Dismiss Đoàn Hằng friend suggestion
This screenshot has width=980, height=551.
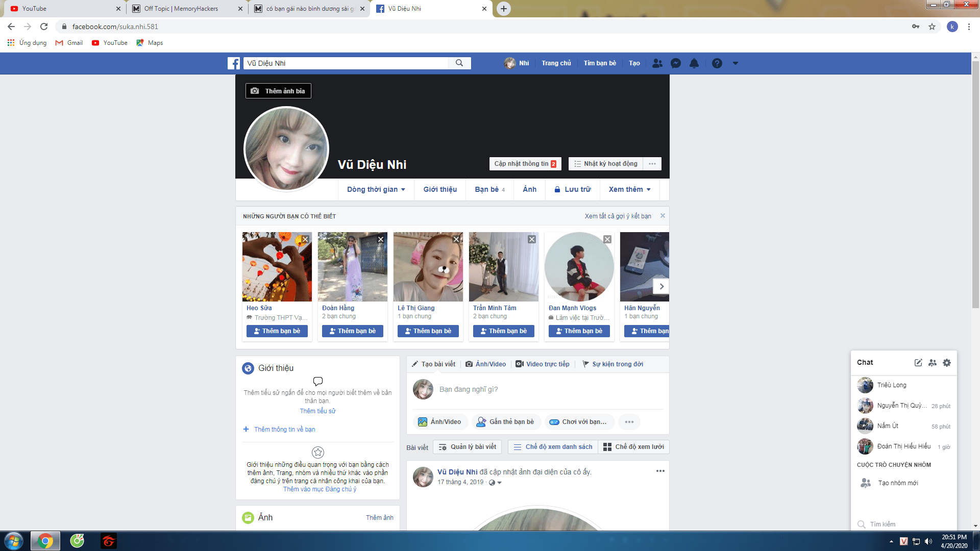click(381, 239)
